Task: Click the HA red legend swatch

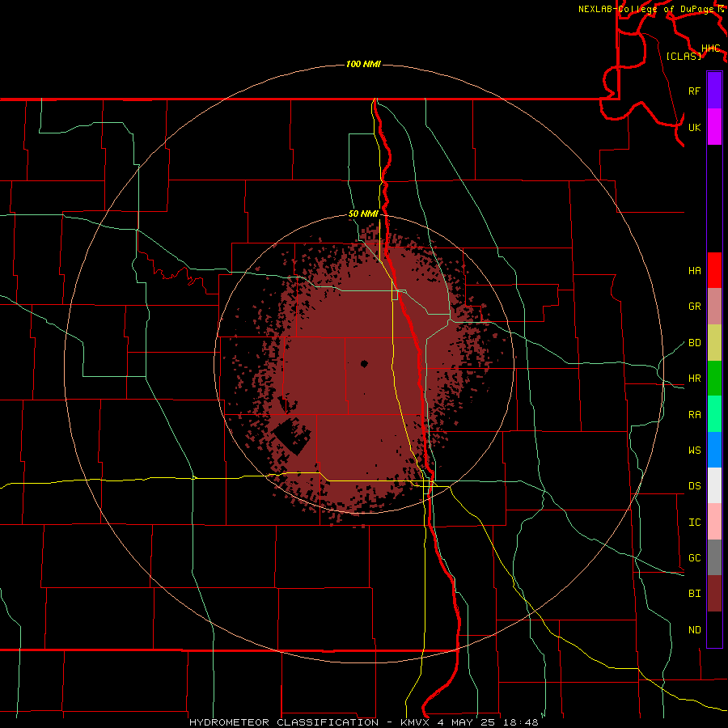Action: 714,270
